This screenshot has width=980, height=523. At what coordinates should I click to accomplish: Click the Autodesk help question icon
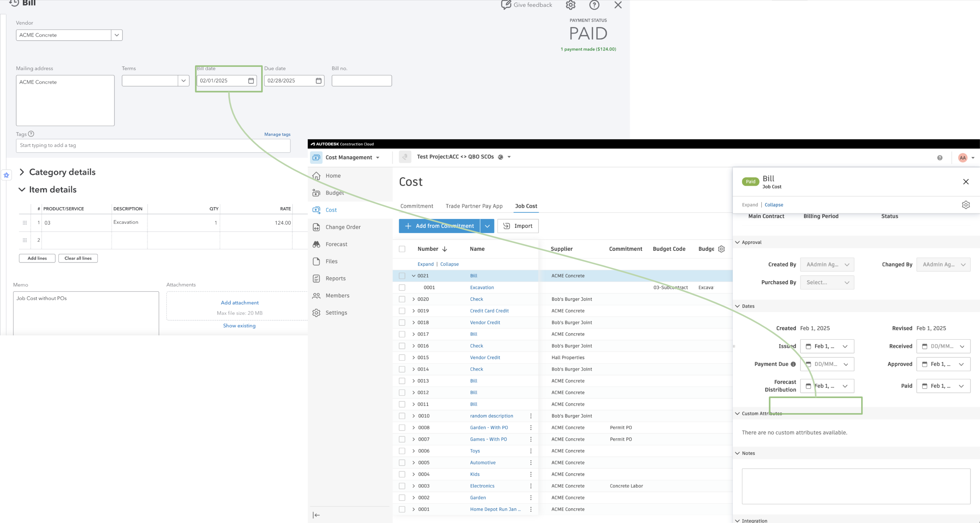point(940,158)
